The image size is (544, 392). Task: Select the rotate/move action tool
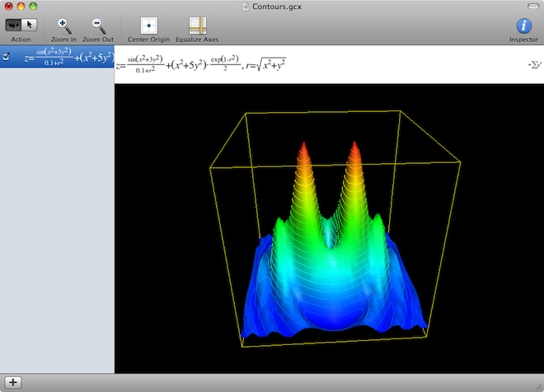(13, 26)
